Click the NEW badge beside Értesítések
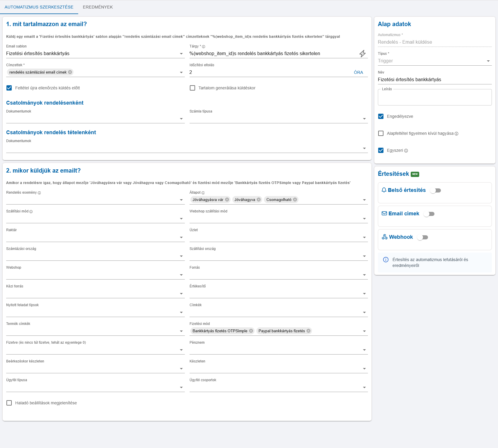498x448 pixels. [x=415, y=174]
